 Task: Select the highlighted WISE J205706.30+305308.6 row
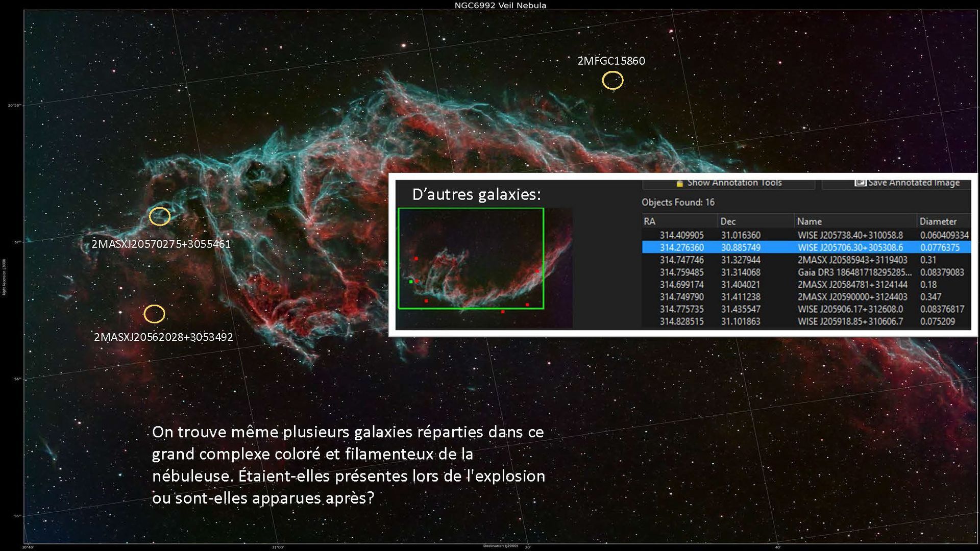click(850, 247)
